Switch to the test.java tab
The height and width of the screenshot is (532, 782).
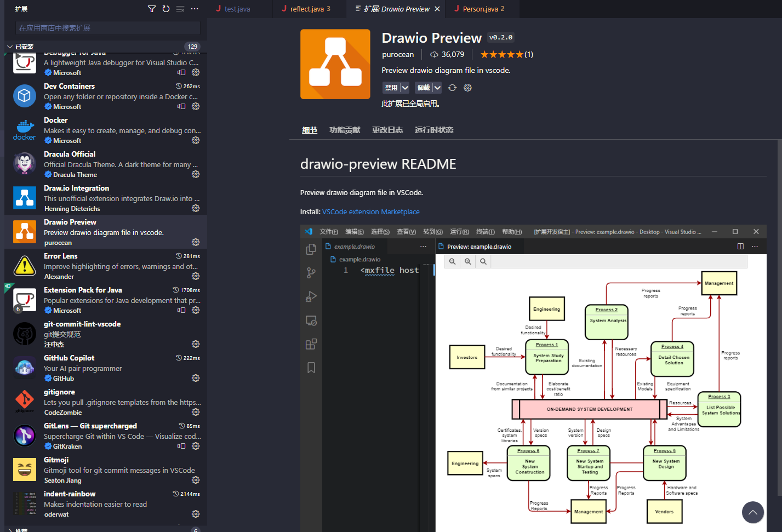(x=239, y=9)
